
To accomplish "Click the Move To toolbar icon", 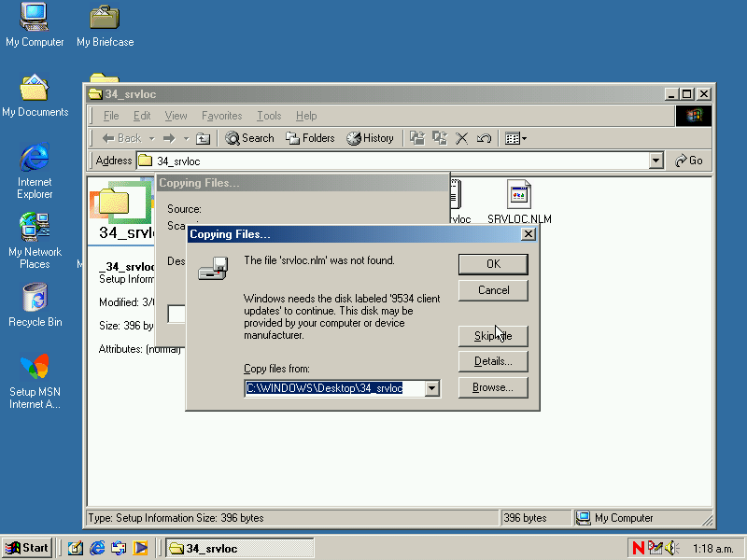I will 417,138.
